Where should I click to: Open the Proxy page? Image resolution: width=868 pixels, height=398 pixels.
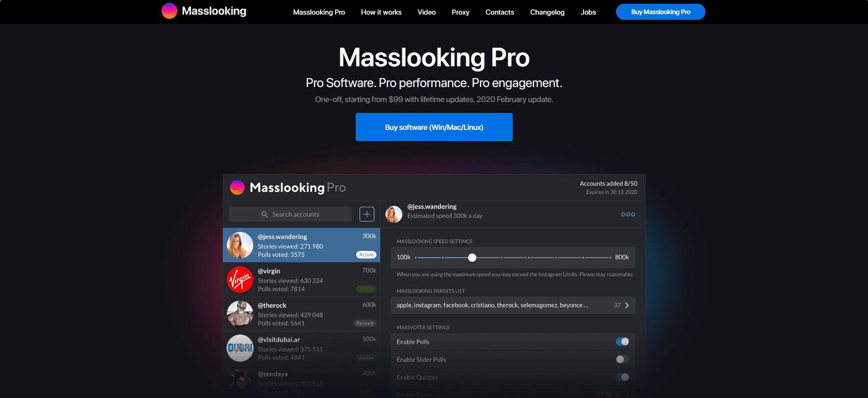point(461,12)
